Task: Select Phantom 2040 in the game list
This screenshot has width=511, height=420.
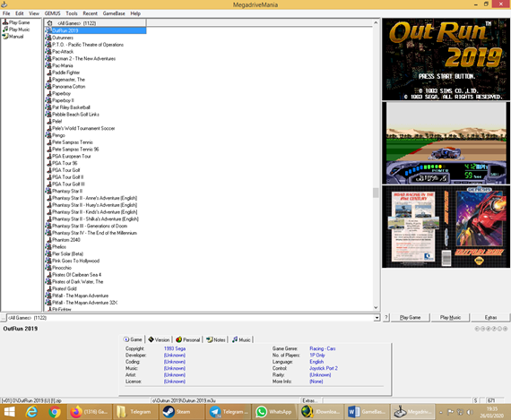Action: 66,240
